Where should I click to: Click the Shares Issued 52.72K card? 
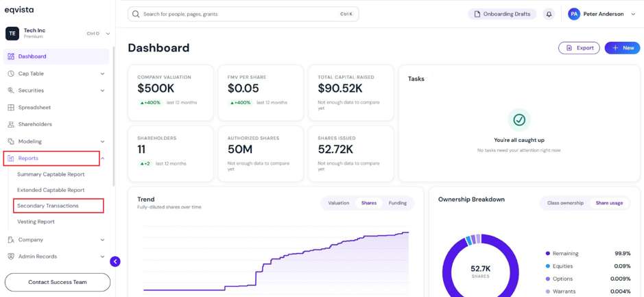point(351,154)
